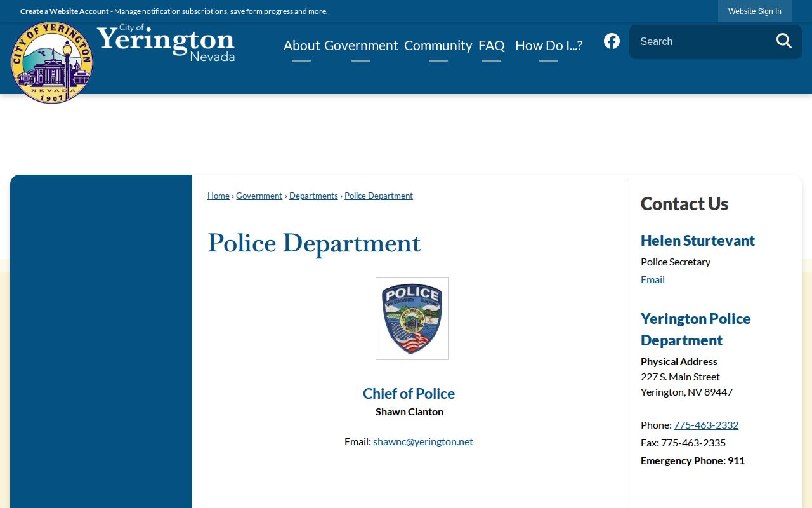This screenshot has width=812, height=508.
Task: Click the address line 227 S. Main Street
Action: 680,377
